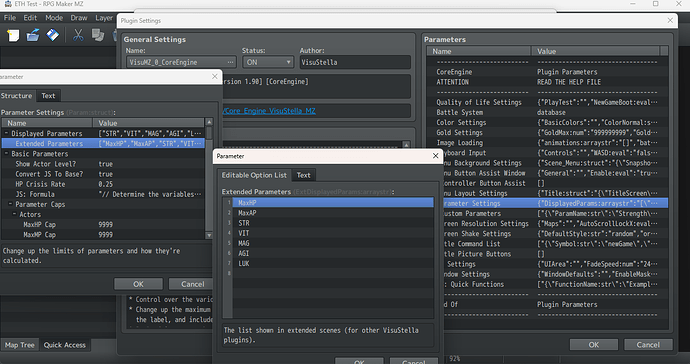Select Controller Button Assist parameter row
This screenshot has width=690, height=364.
[555, 183]
